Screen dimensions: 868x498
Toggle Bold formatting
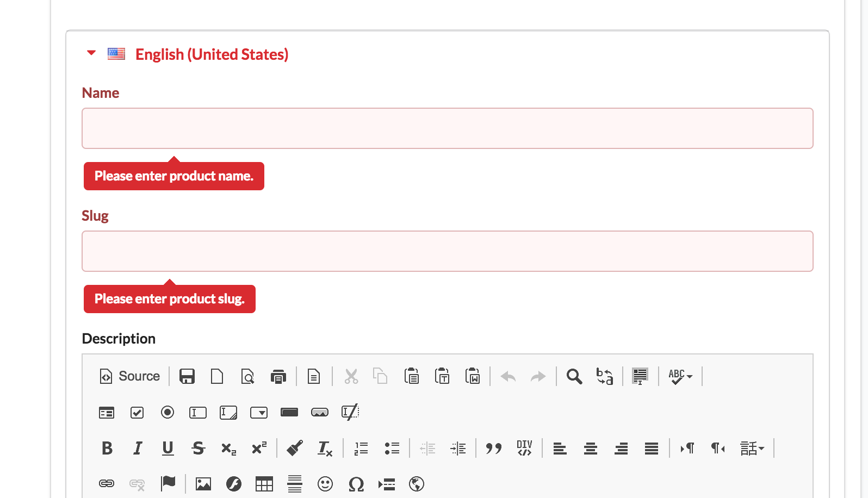coord(107,449)
